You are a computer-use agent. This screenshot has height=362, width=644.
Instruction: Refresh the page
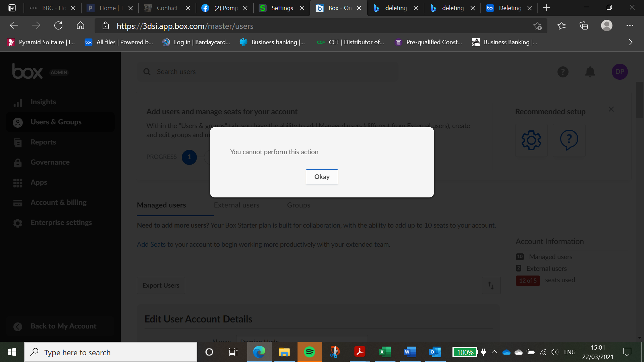58,26
